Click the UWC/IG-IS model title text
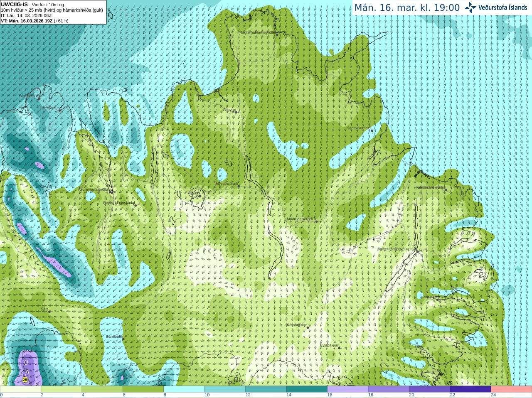The height and width of the screenshot is (398, 532). (x=14, y=5)
